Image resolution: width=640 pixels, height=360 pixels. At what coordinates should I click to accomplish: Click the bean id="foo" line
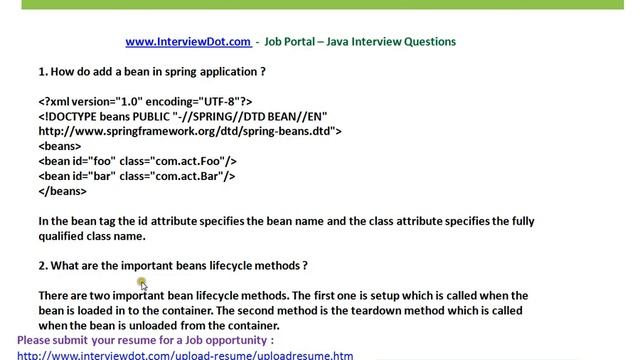[x=138, y=161]
